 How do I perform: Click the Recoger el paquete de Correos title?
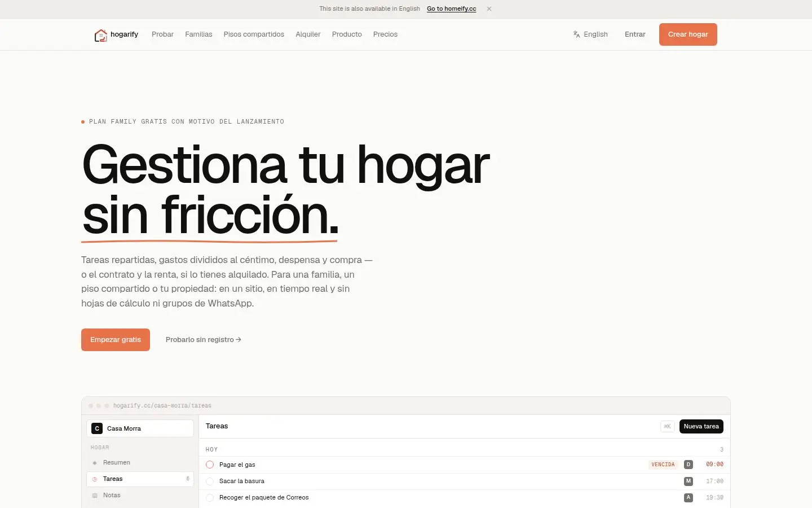point(264,497)
